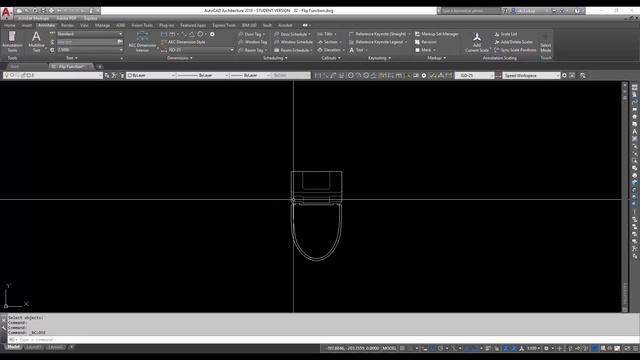The width and height of the screenshot is (640, 360).
Task: Click the search keyword input box
Action: click(470, 11)
